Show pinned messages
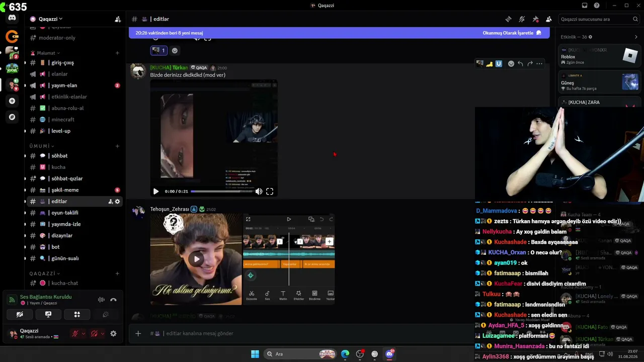 pos(535,19)
